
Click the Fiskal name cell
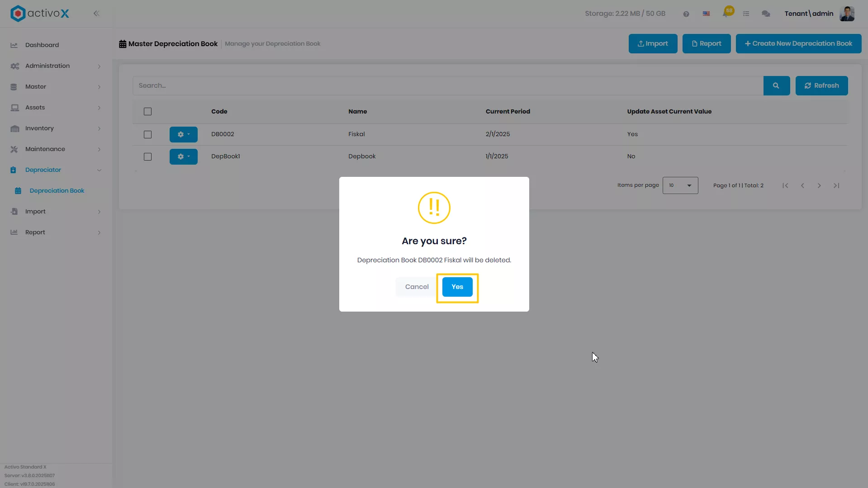coord(356,134)
